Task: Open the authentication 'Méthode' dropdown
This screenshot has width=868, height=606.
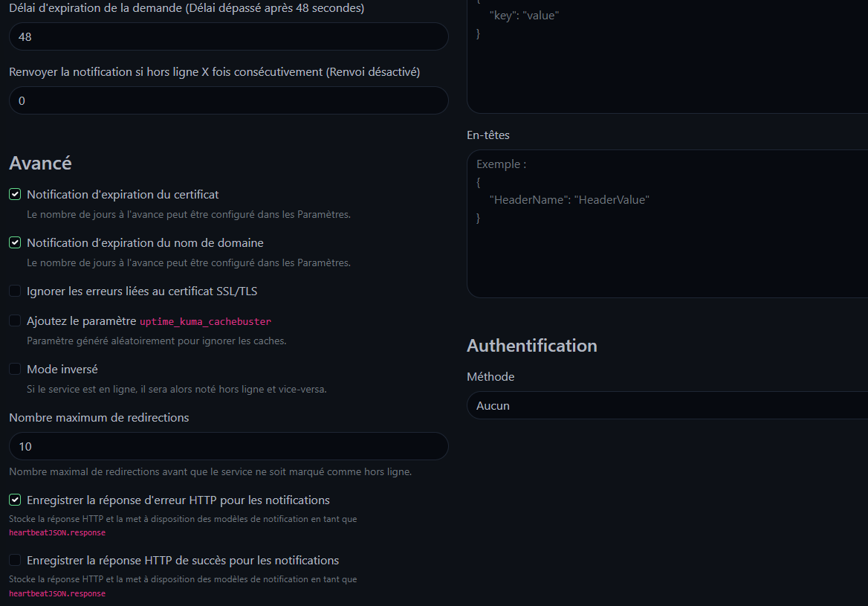Action: (667, 406)
